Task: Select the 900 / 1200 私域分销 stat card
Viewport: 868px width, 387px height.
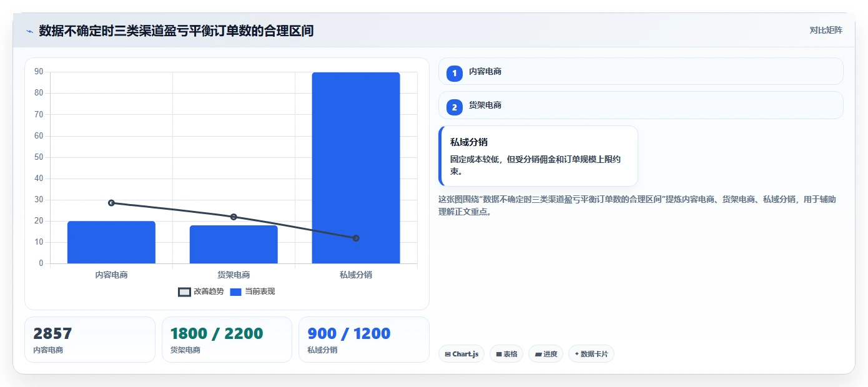Action: (364, 340)
